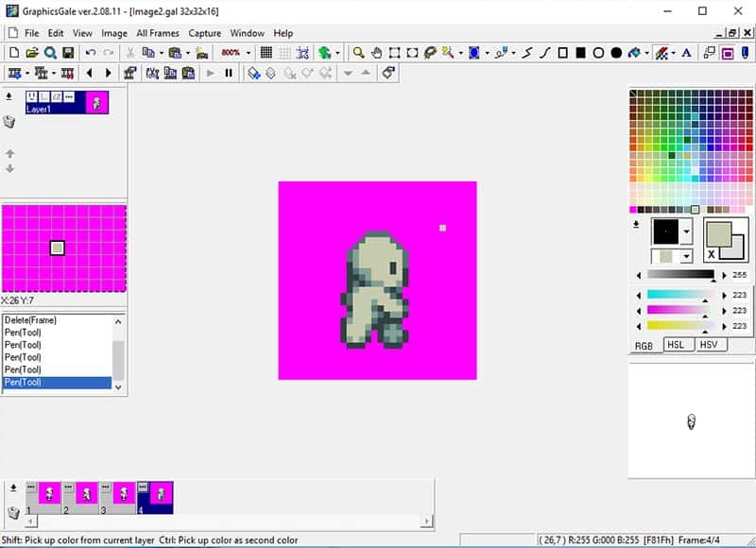
Task: Expand the add frame dropdown arrow
Action: [27, 73]
